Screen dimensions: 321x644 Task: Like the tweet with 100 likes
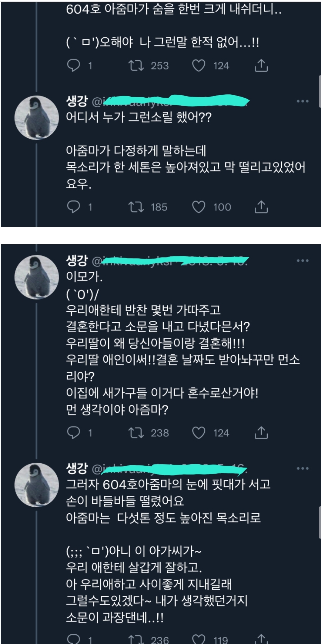[x=199, y=207]
